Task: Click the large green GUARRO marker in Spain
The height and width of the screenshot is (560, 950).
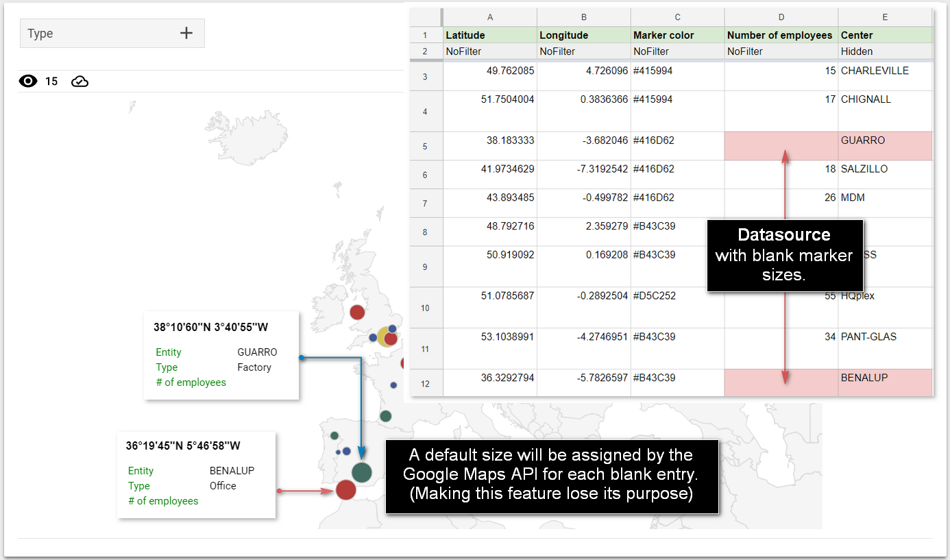Action: point(362,472)
